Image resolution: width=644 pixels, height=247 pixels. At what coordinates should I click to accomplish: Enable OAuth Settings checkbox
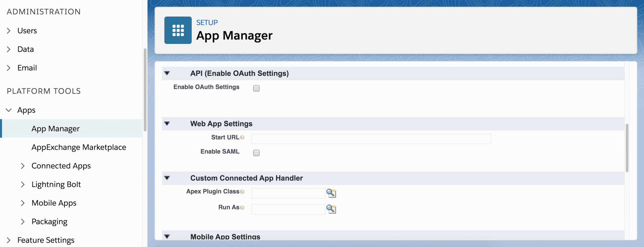pyautogui.click(x=257, y=88)
